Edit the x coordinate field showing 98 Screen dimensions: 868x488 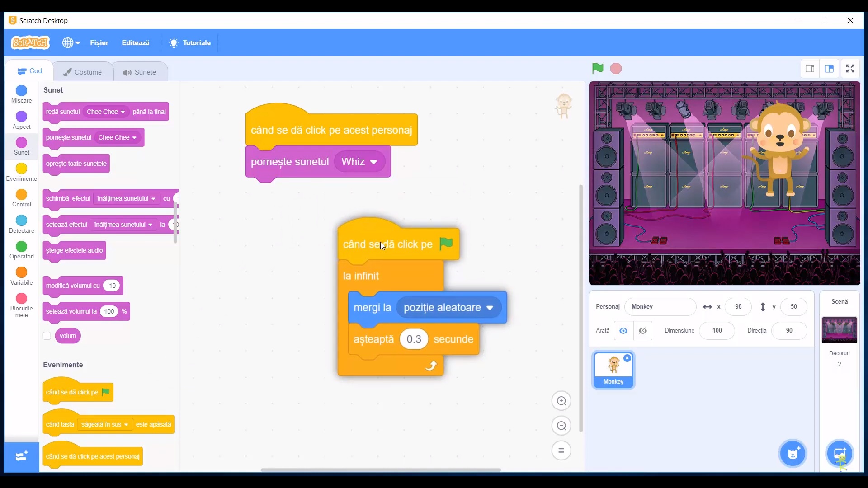tap(738, 307)
